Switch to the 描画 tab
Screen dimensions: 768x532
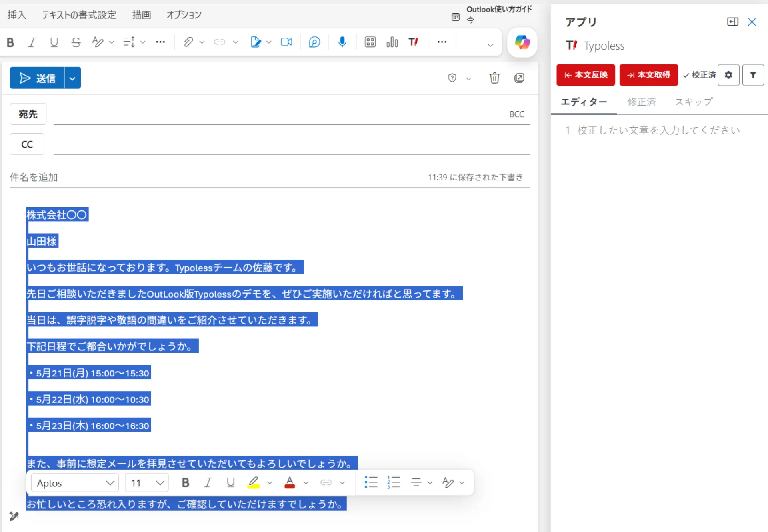pos(142,15)
